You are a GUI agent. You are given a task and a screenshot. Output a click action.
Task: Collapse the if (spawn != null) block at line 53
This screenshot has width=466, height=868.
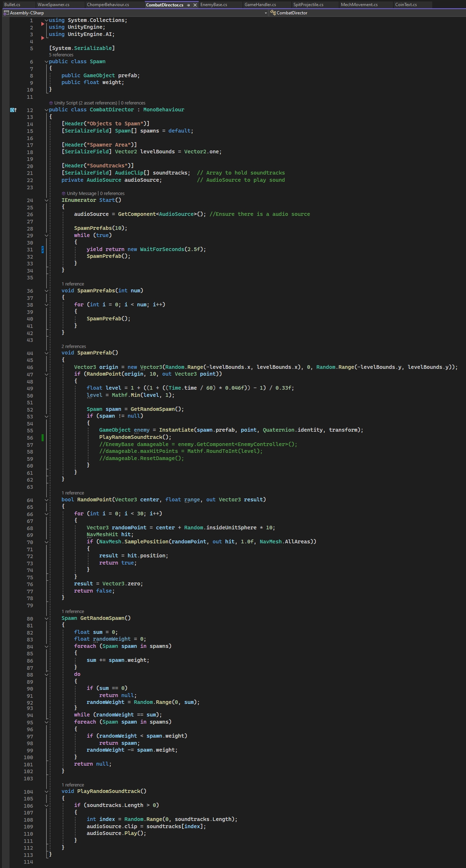[46, 416]
